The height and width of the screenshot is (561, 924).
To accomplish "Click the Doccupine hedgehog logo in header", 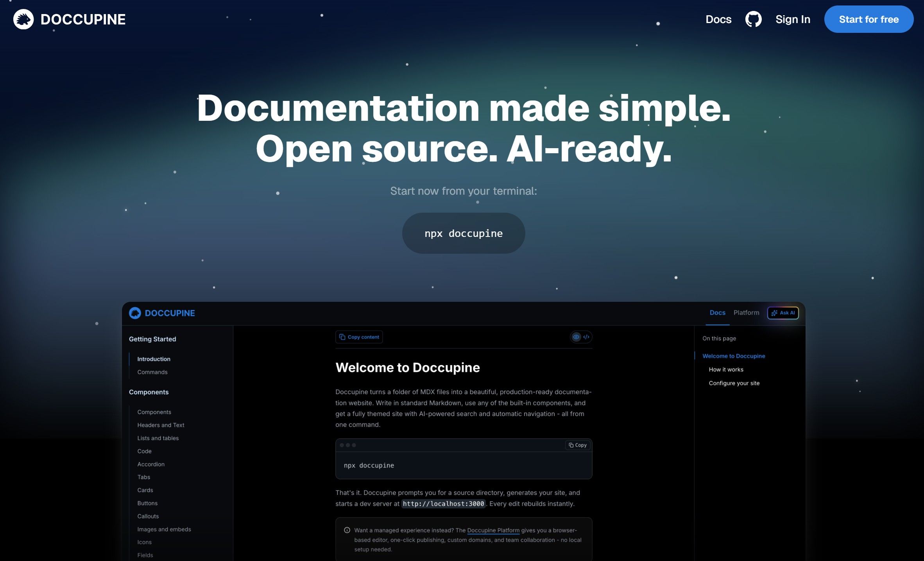I will [x=23, y=19].
